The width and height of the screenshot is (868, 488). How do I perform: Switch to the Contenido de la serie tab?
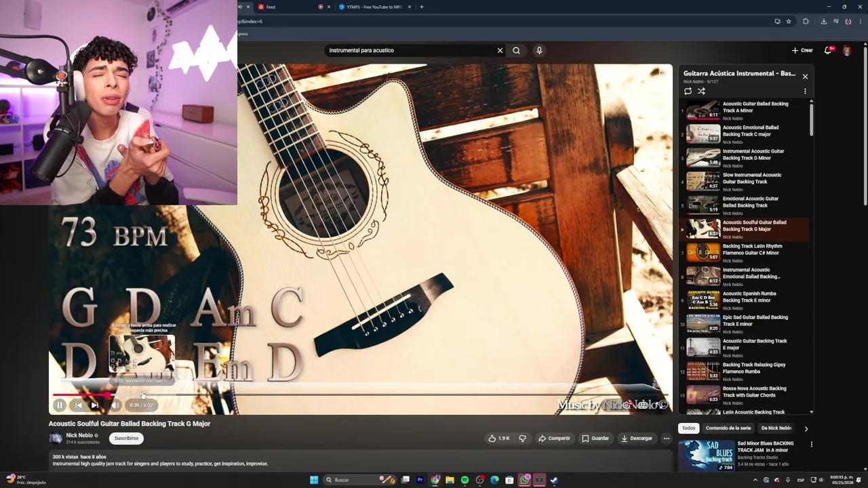[728, 428]
